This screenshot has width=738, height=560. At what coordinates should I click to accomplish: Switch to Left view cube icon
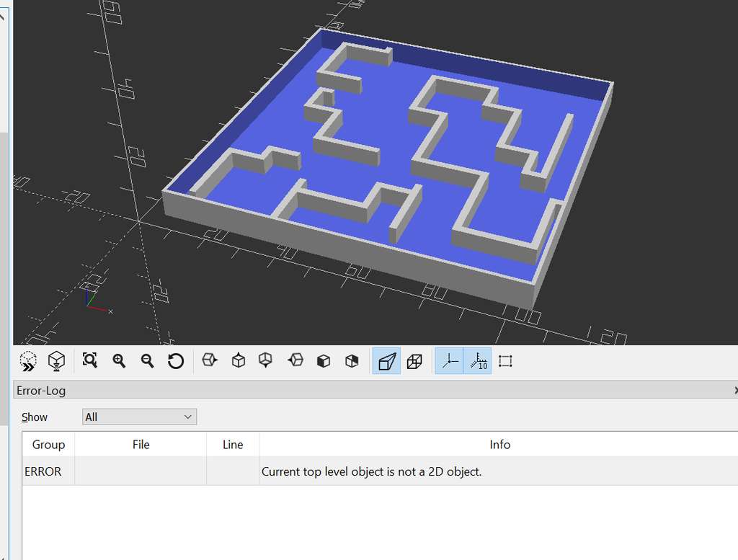(x=295, y=360)
